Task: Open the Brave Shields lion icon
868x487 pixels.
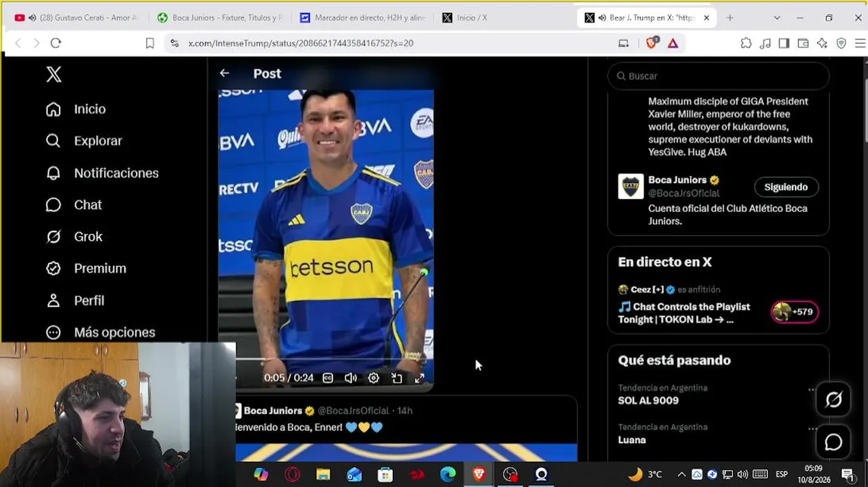Action: tap(652, 43)
